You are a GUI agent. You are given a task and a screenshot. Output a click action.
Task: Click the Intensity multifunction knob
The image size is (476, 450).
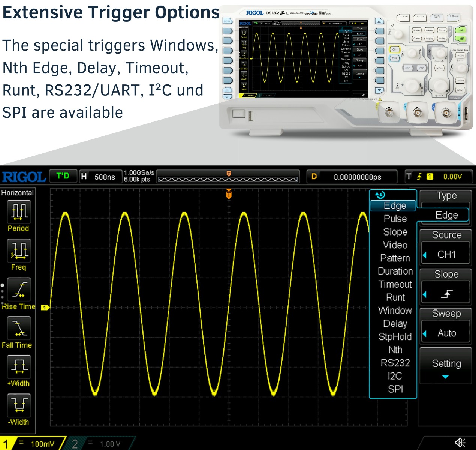coord(398,34)
